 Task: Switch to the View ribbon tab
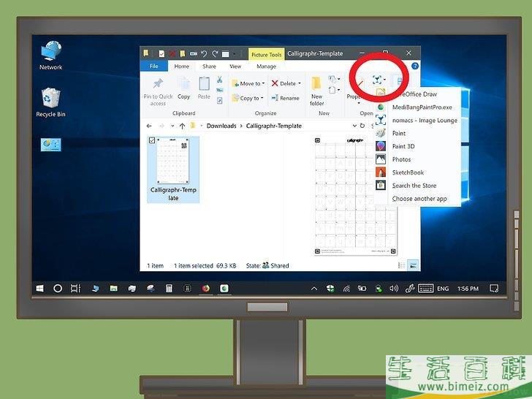pyautogui.click(x=235, y=66)
